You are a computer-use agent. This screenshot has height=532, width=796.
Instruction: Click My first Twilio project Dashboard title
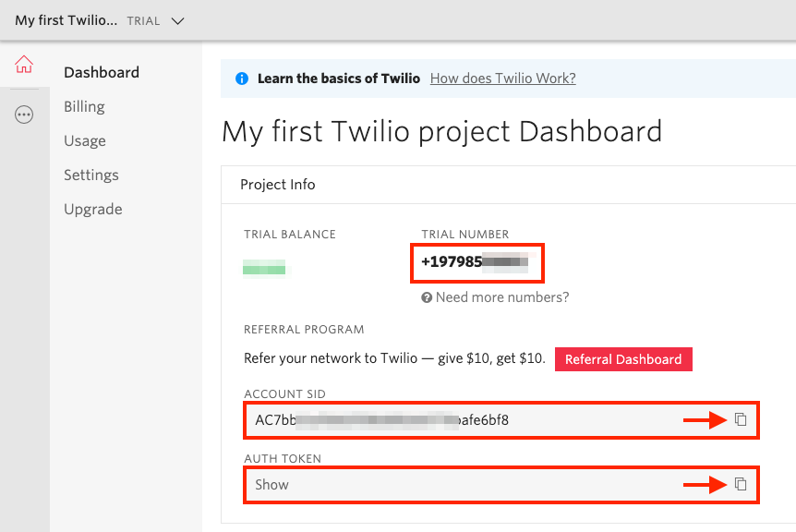(441, 131)
